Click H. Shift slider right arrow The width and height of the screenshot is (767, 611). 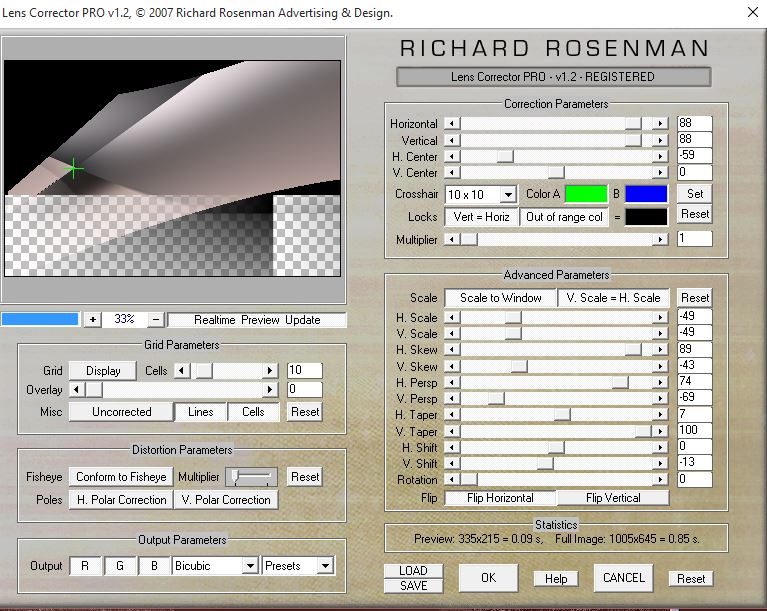pos(660,447)
